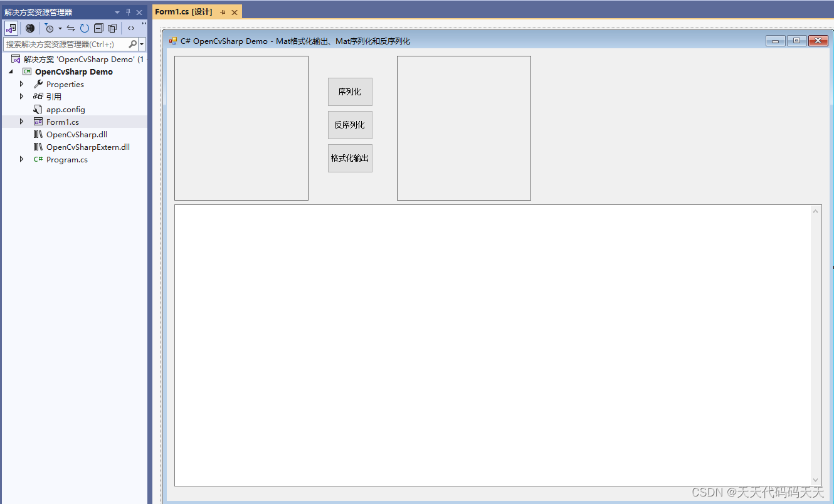Click the wrench icon beside Properties

point(38,84)
